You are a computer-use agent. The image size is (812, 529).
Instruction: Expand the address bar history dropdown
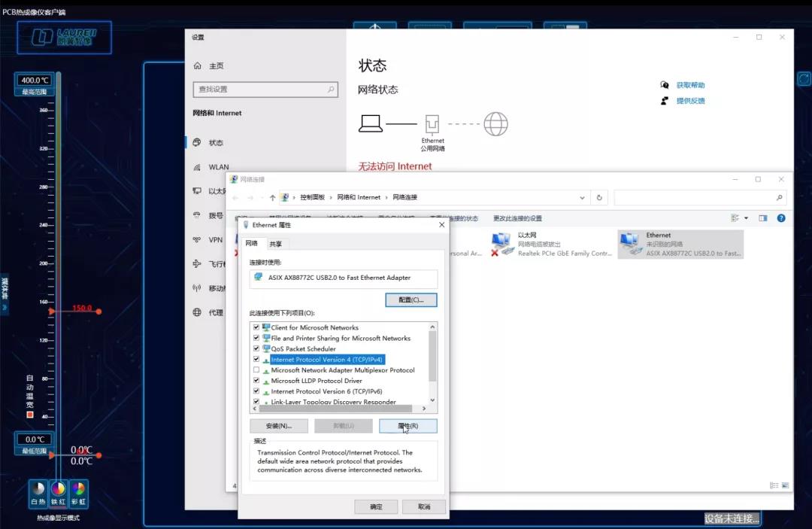(x=582, y=197)
